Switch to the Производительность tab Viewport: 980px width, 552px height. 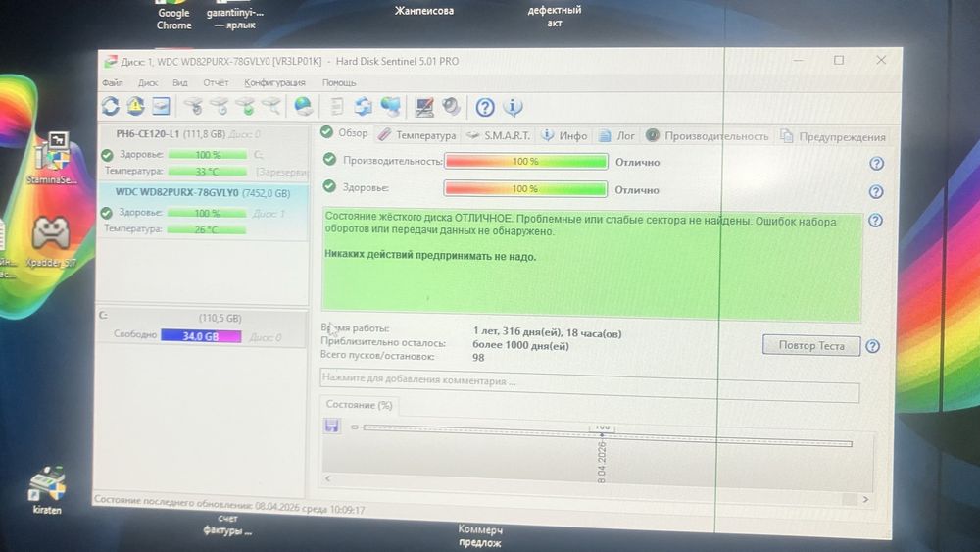point(707,136)
